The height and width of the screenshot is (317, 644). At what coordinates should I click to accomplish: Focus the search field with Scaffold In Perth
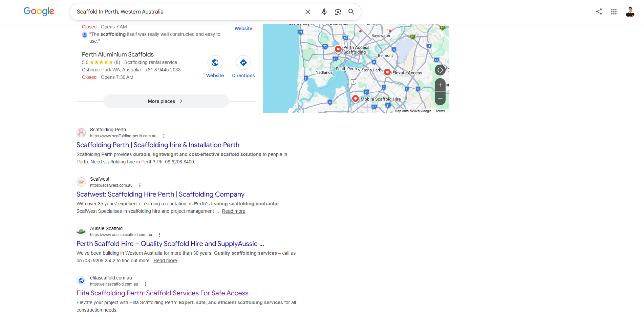(188, 12)
